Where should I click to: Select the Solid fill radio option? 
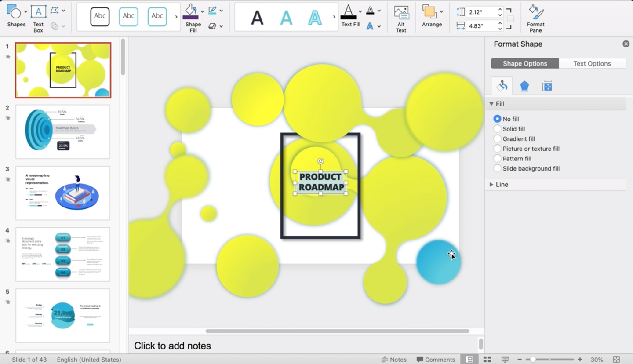click(x=497, y=129)
